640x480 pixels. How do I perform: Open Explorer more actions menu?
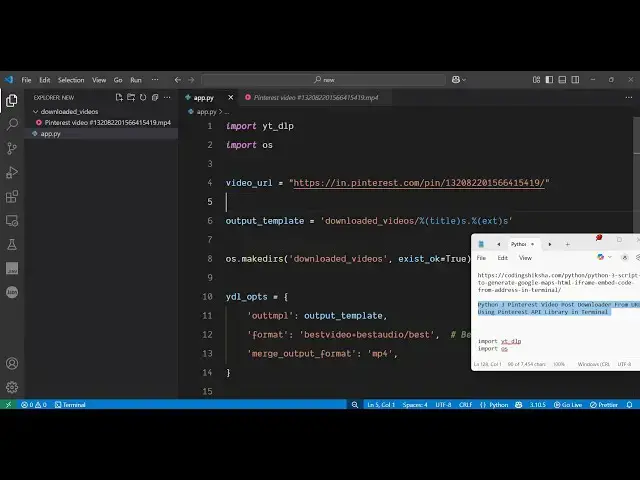(x=167, y=98)
